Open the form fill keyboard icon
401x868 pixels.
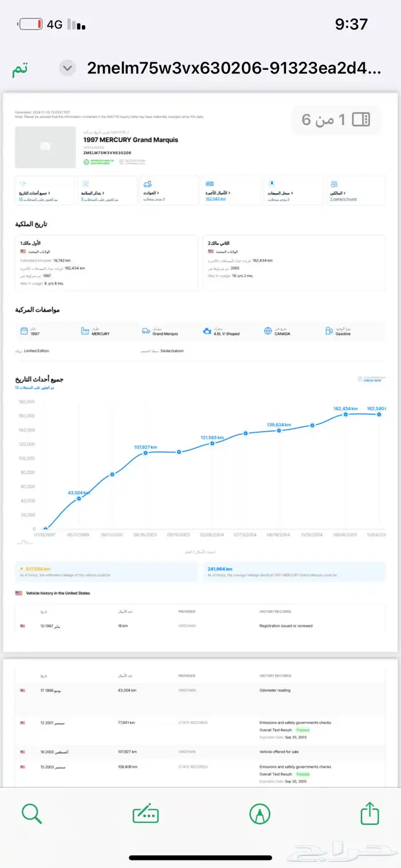click(146, 814)
